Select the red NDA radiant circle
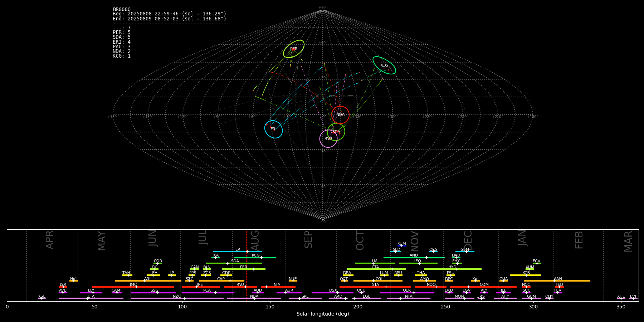 coord(340,115)
